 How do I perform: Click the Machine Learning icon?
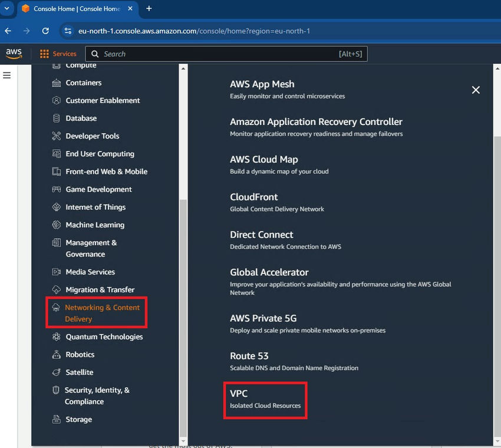coord(56,225)
